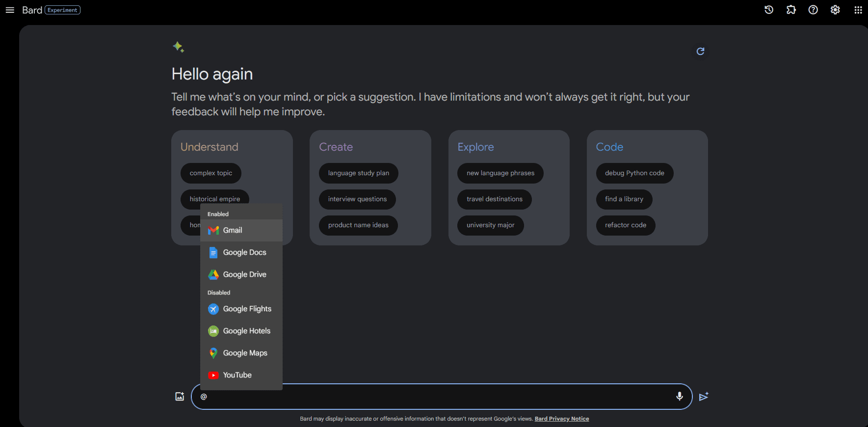Click the 'Hello again' heading
The height and width of the screenshot is (427, 868).
[212, 74]
